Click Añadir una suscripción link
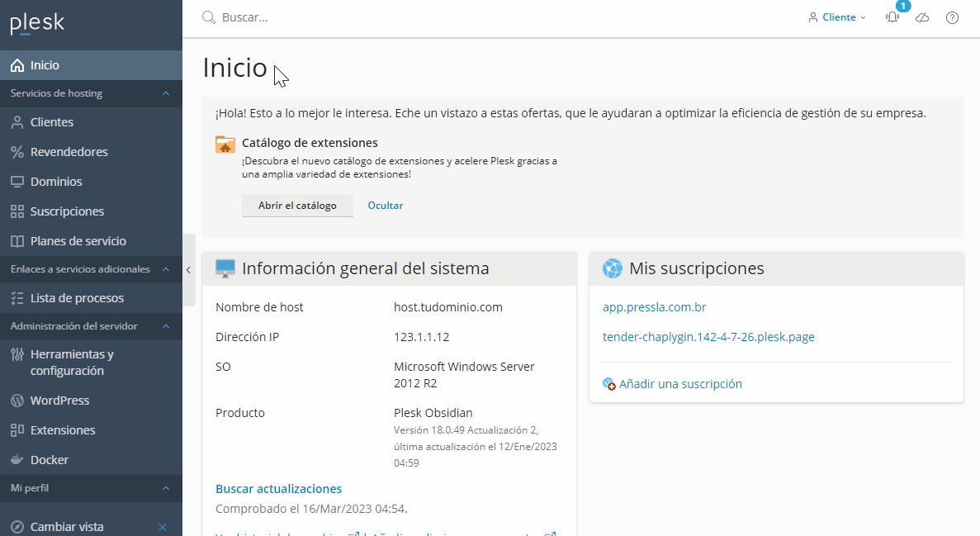Screen dimensions: 980x536 point(680,384)
